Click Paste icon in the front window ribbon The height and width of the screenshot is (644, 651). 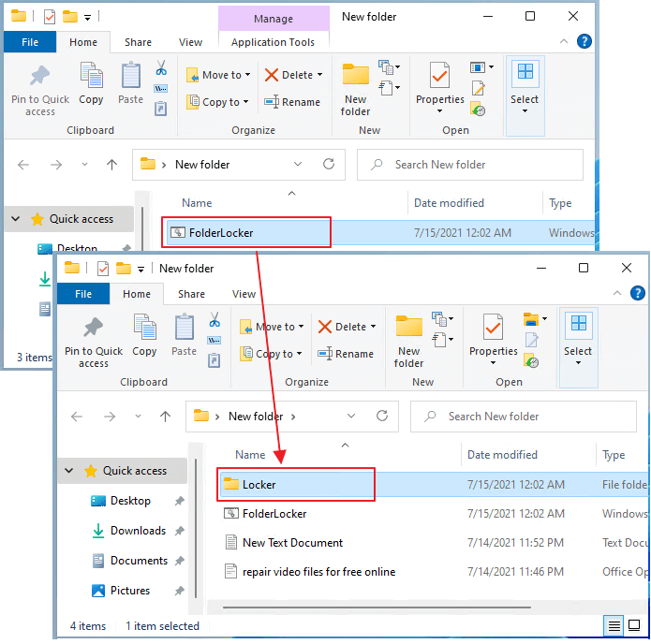click(185, 334)
